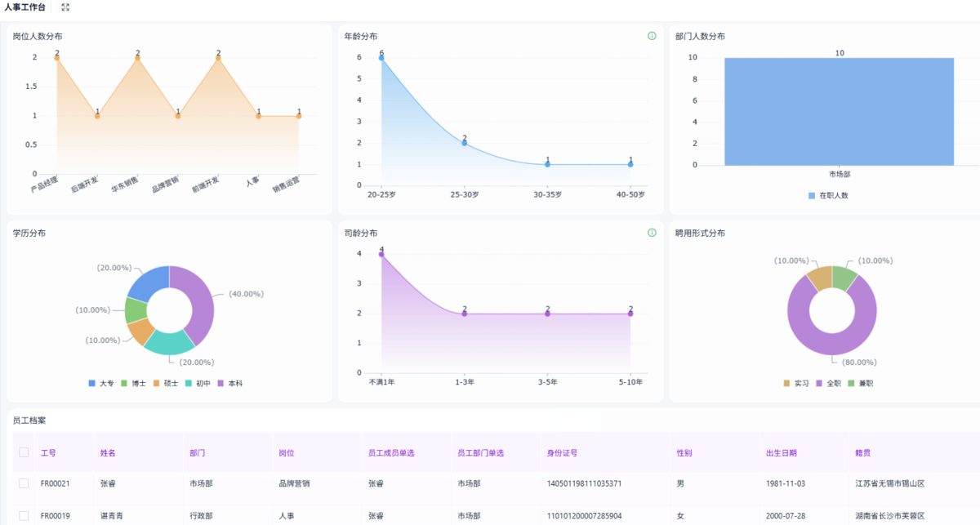Toggle the 兼职 legend marker

pos(850,383)
